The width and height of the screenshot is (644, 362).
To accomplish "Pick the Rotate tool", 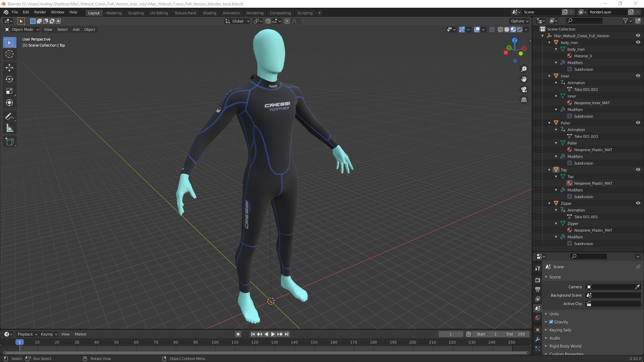I will coord(9,79).
